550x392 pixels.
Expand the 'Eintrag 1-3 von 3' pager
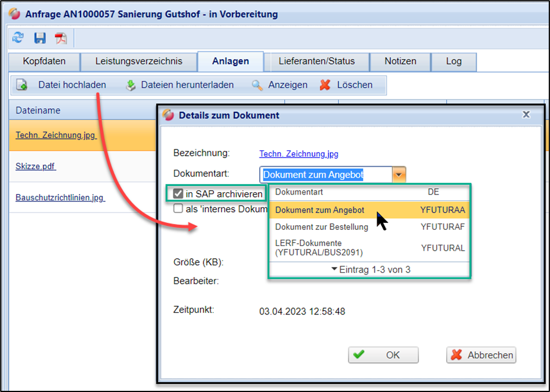pyautogui.click(x=370, y=269)
